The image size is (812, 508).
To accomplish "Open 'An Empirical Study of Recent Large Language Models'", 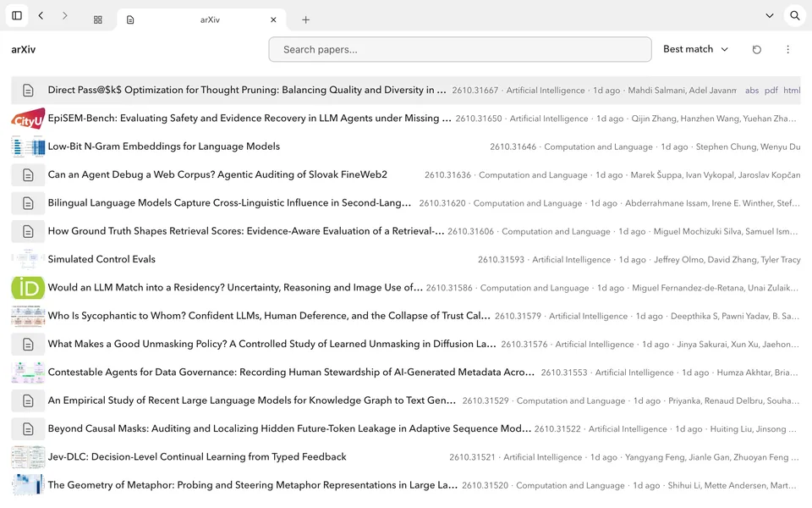I will (x=252, y=400).
